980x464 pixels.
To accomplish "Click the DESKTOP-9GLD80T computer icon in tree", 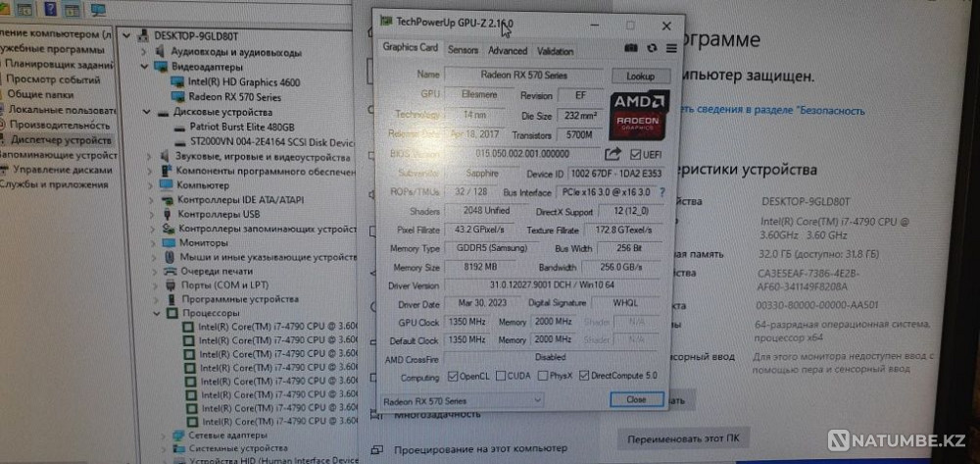I will 143,35.
